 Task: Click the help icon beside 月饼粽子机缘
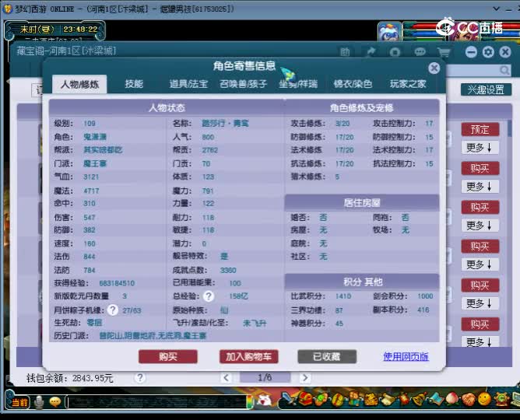[112, 310]
